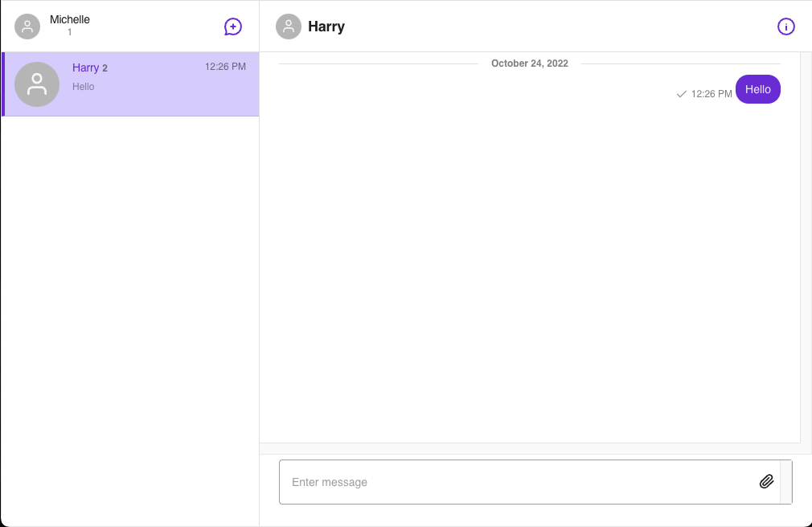
Task: Click the Harry name in chat header
Action: point(326,27)
